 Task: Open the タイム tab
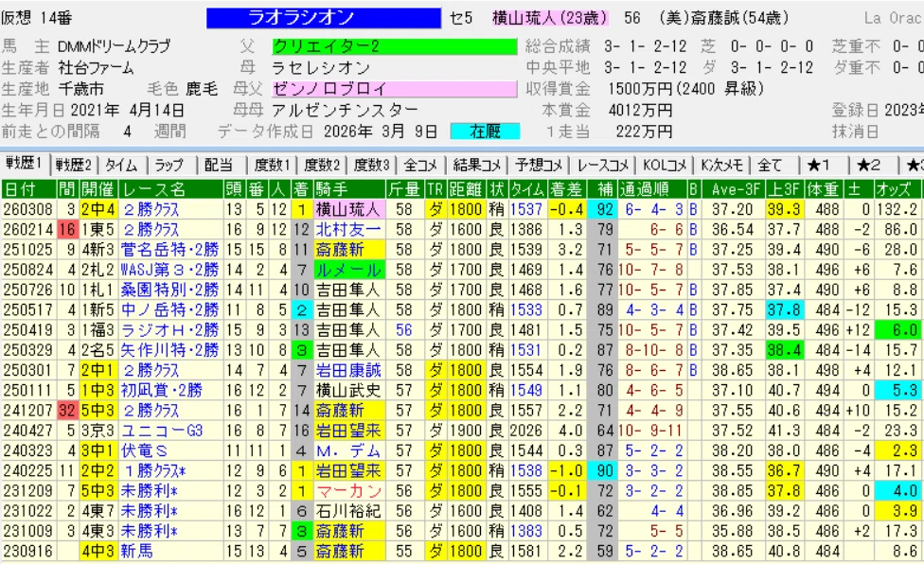click(x=122, y=166)
